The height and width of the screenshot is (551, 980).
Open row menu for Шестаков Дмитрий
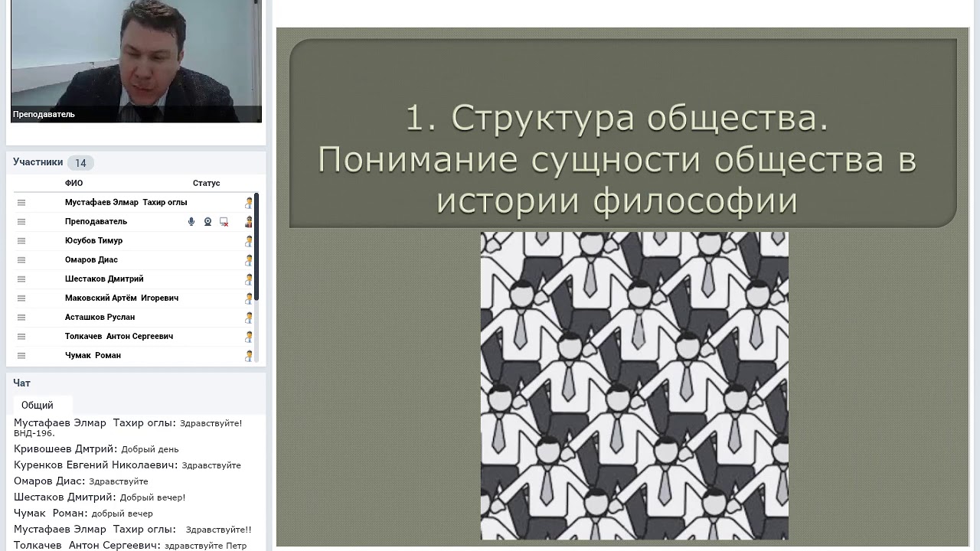click(x=21, y=279)
